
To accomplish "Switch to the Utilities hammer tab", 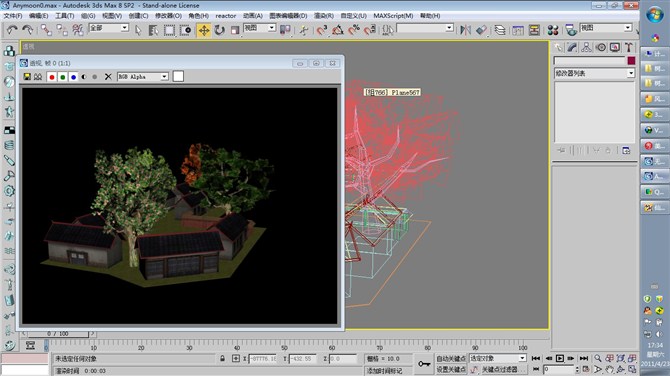I will point(629,47).
